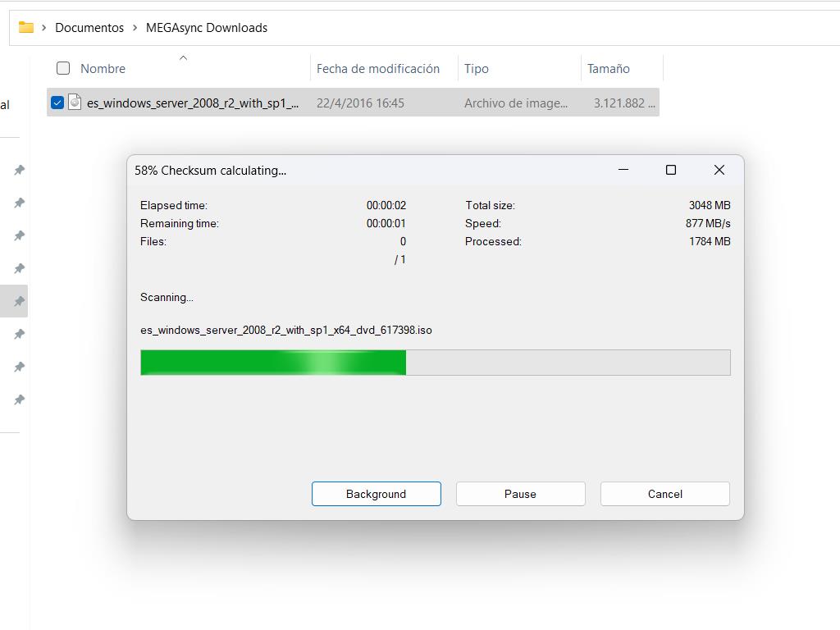The width and height of the screenshot is (840, 630).
Task: Click the folder icon in the address bar
Action: coord(26,27)
